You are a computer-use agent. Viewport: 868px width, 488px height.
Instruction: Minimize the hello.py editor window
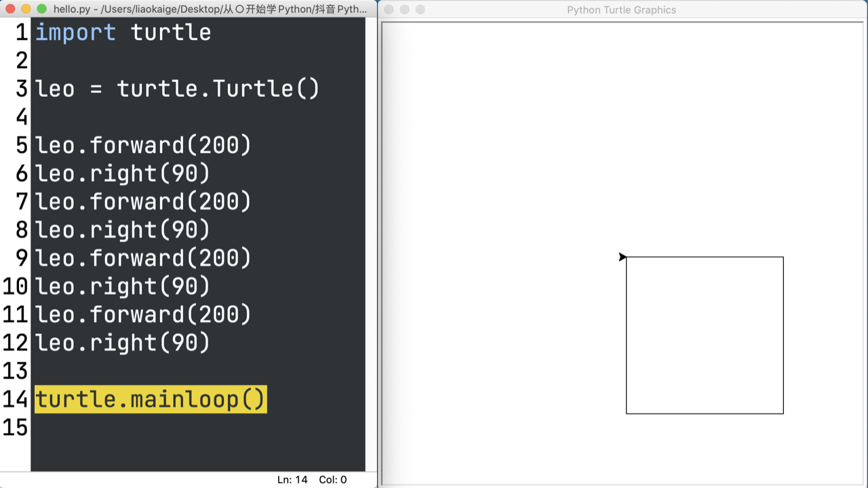[26, 9]
